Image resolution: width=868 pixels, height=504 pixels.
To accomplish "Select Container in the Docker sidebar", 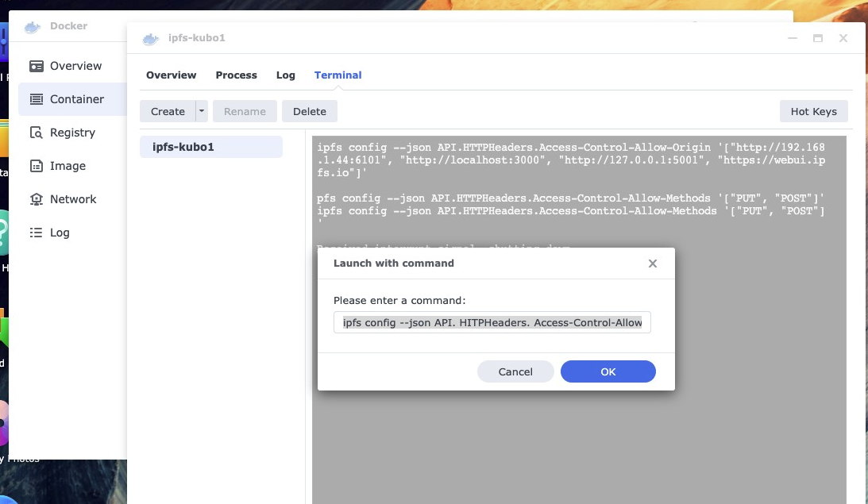I will coord(76,99).
